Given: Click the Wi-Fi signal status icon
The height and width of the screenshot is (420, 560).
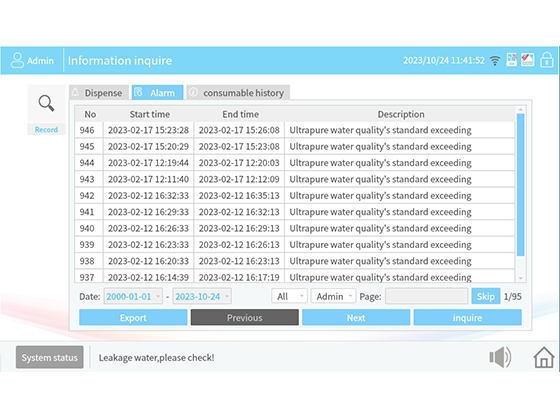Looking at the screenshot, I should [495, 60].
